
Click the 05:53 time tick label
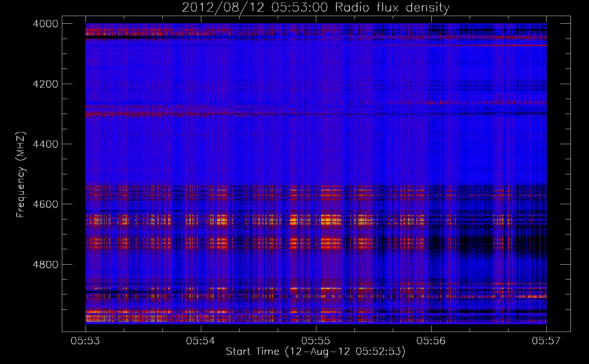pyautogui.click(x=86, y=341)
